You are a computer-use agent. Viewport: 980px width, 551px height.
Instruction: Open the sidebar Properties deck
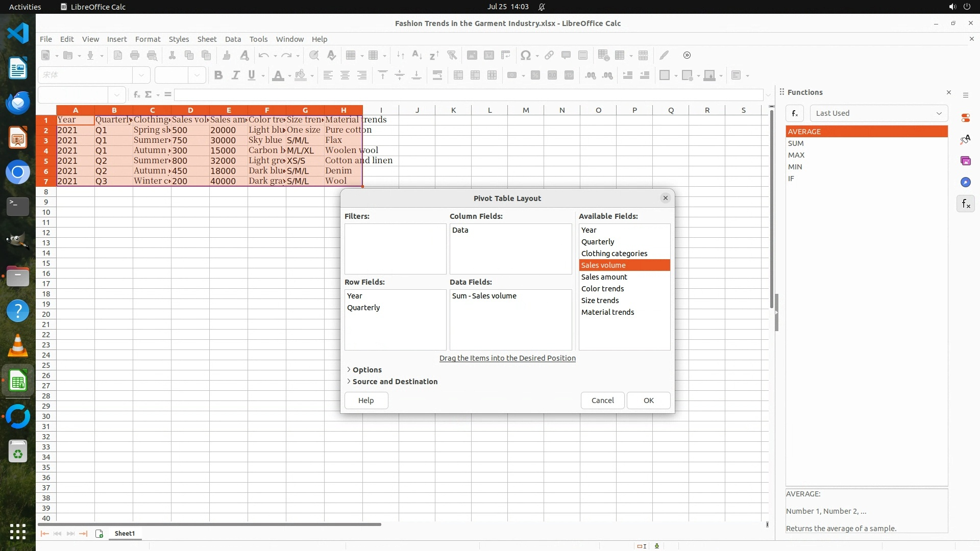[x=965, y=118]
